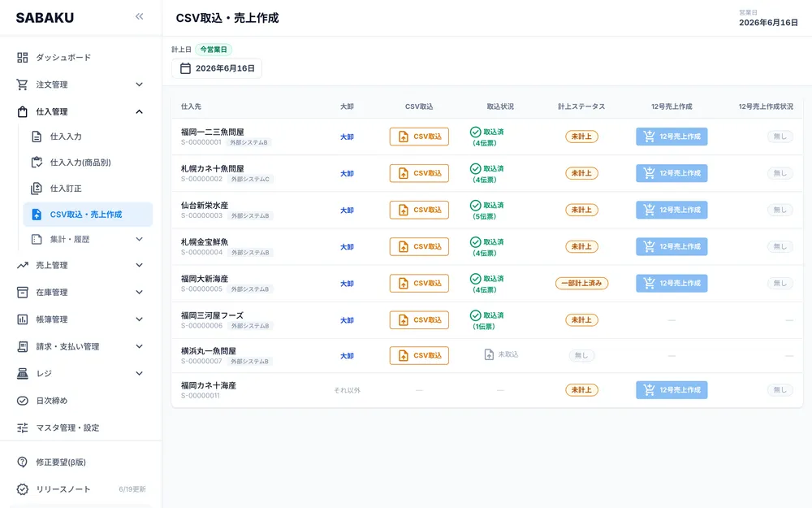Screen dimensions: 812x508
Task: Click the 未計上 badge for 福岡三河屋フーズ
Action: pos(581,320)
